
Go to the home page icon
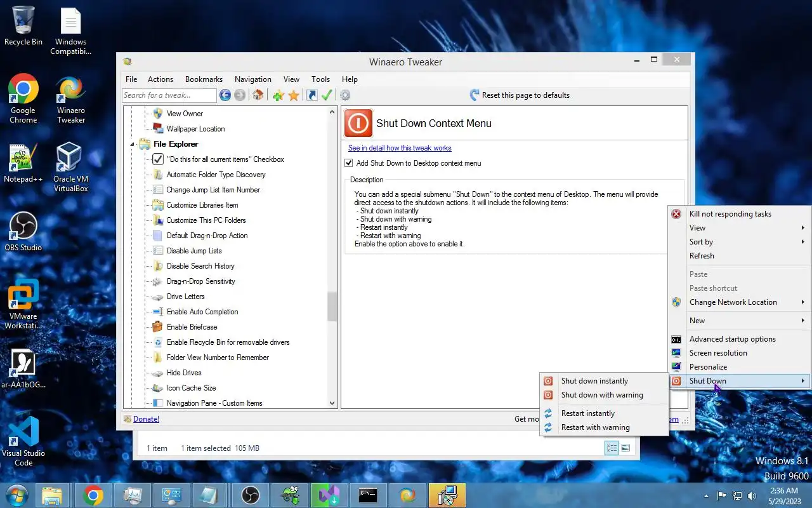click(x=258, y=95)
